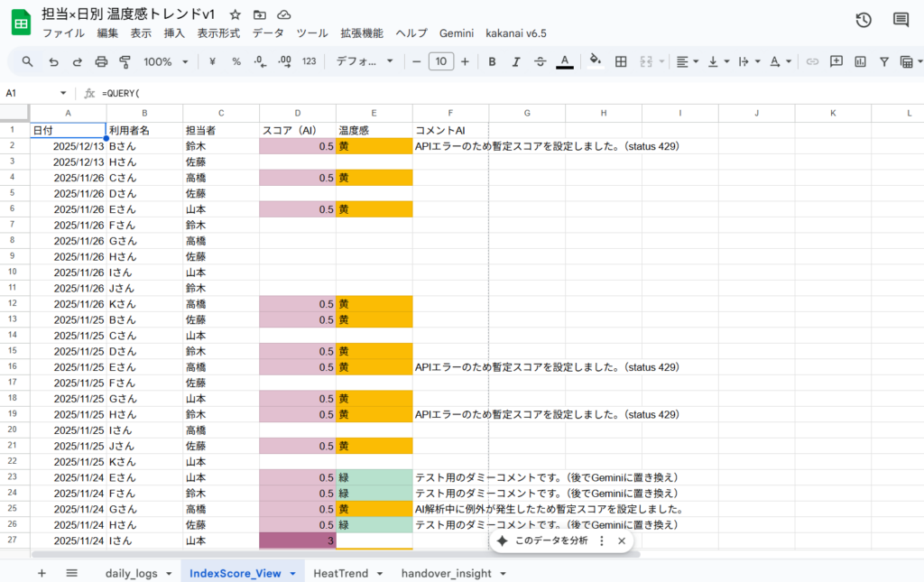Click the insert chart icon
Viewport: 924px width, 582px height.
[x=860, y=61]
